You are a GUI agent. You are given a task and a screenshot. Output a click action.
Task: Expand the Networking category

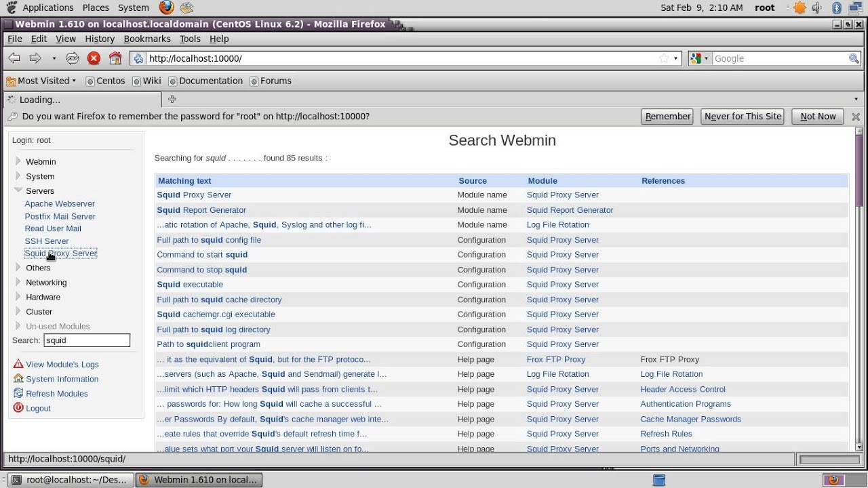click(x=18, y=282)
